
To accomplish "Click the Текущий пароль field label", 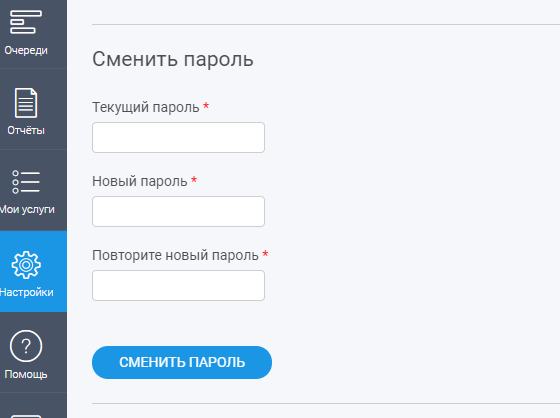I will pyautogui.click(x=146, y=107).
